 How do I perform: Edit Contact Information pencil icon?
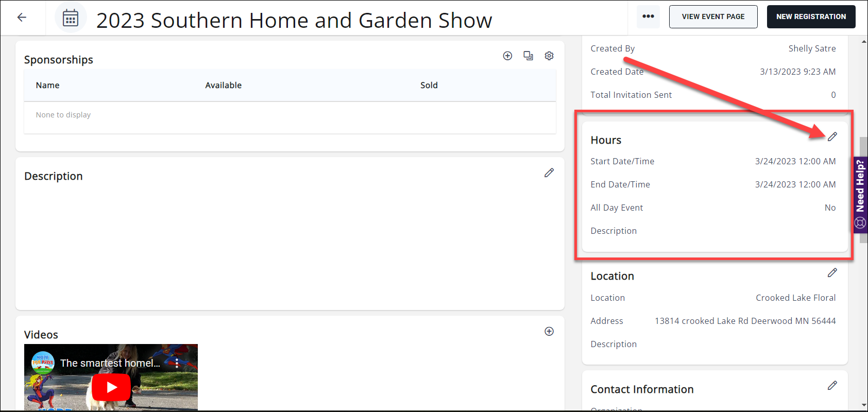click(832, 386)
